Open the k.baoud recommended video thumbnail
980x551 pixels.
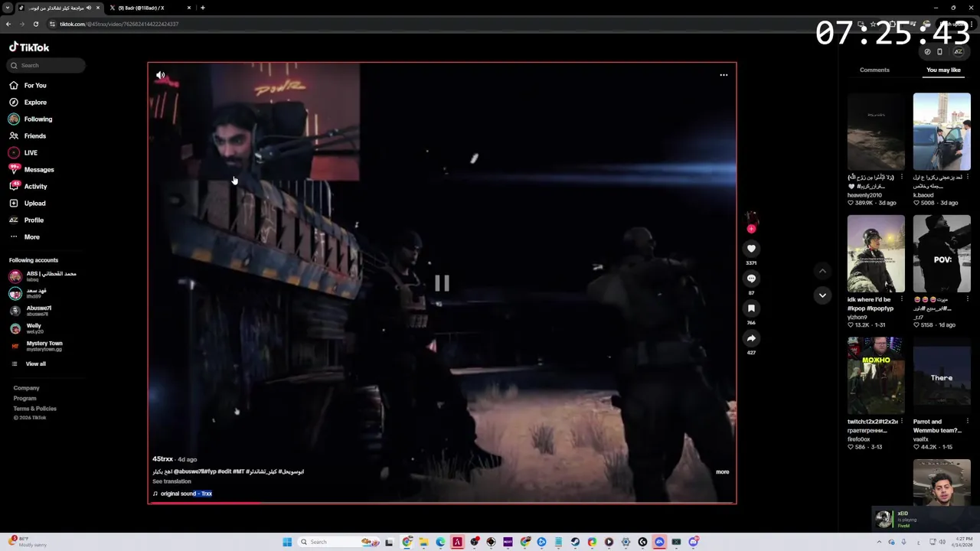[942, 132]
